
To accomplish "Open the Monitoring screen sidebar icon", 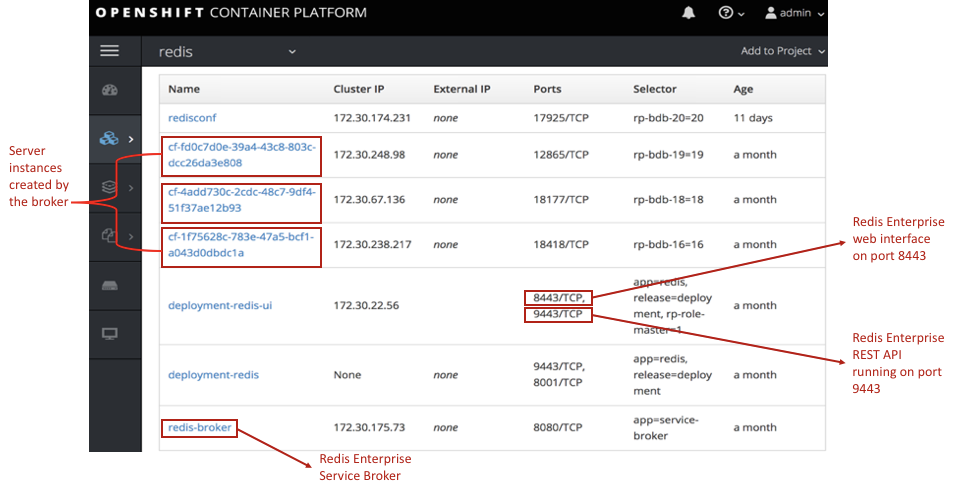I will click(x=110, y=333).
